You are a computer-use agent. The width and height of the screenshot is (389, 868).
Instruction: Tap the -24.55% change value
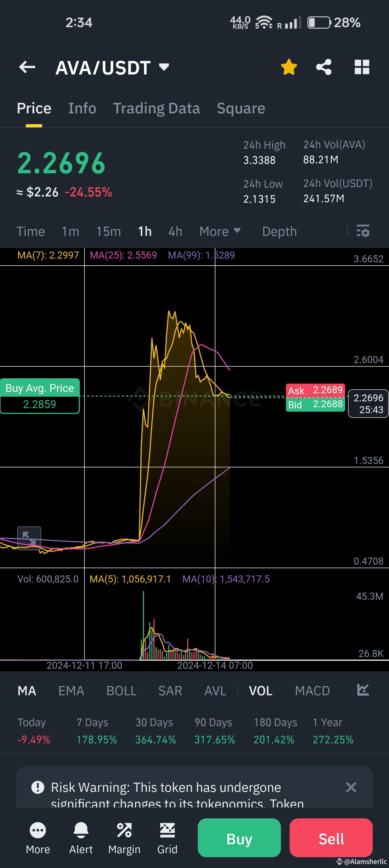[88, 192]
